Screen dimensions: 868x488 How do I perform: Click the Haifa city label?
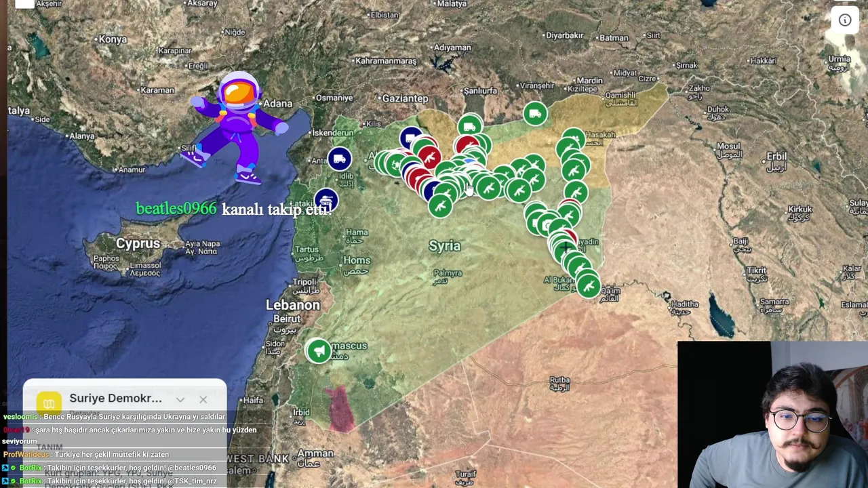[x=252, y=400]
